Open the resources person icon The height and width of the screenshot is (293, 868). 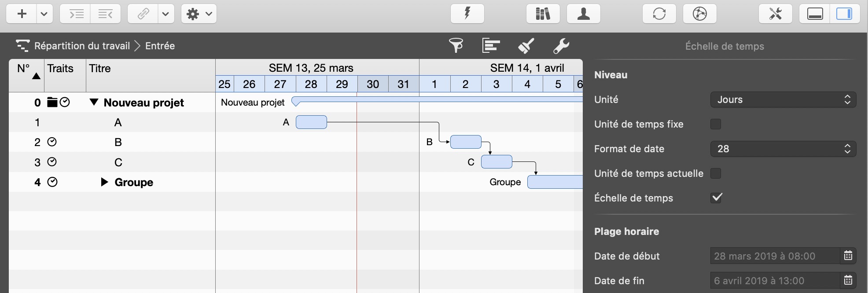(583, 14)
